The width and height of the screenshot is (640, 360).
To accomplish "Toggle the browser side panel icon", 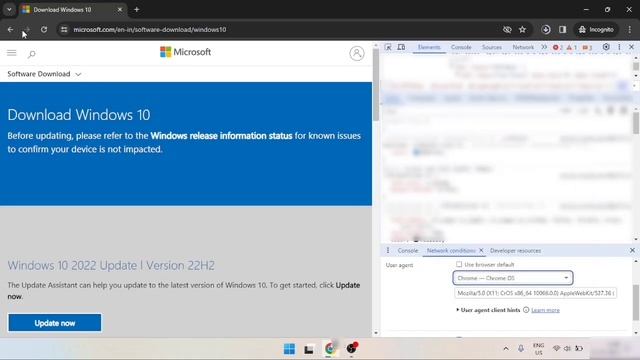I will 562,29.
